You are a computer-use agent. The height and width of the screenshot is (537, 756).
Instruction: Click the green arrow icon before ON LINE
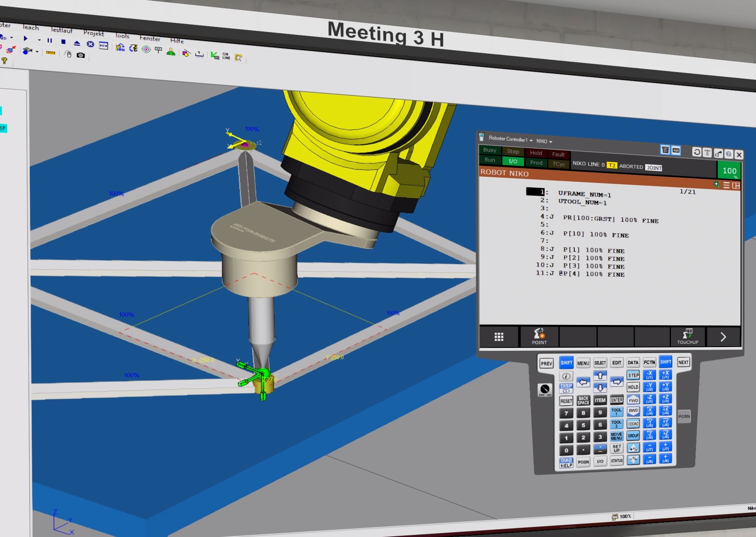(214, 55)
